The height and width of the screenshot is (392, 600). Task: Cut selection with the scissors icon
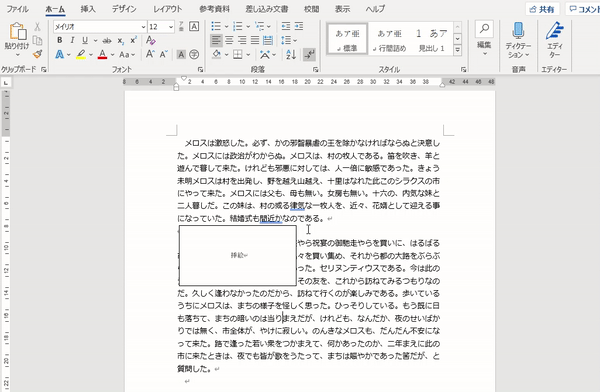pos(37,26)
